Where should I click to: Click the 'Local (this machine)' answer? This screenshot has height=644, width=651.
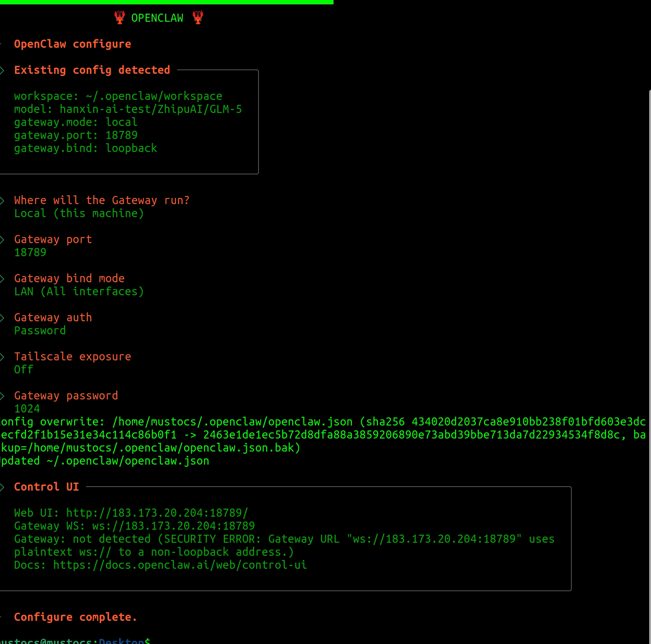click(79, 213)
